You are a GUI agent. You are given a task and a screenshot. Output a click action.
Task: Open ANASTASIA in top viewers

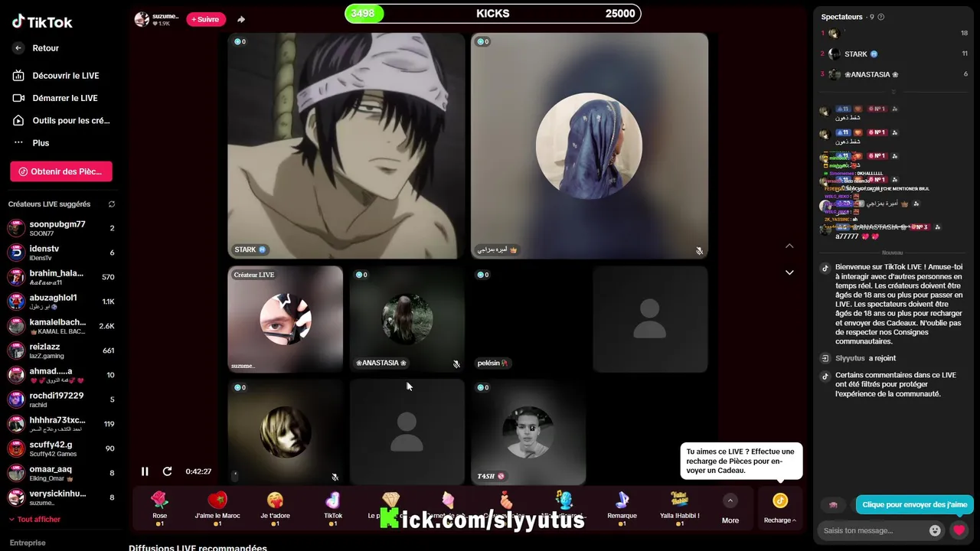(x=894, y=74)
